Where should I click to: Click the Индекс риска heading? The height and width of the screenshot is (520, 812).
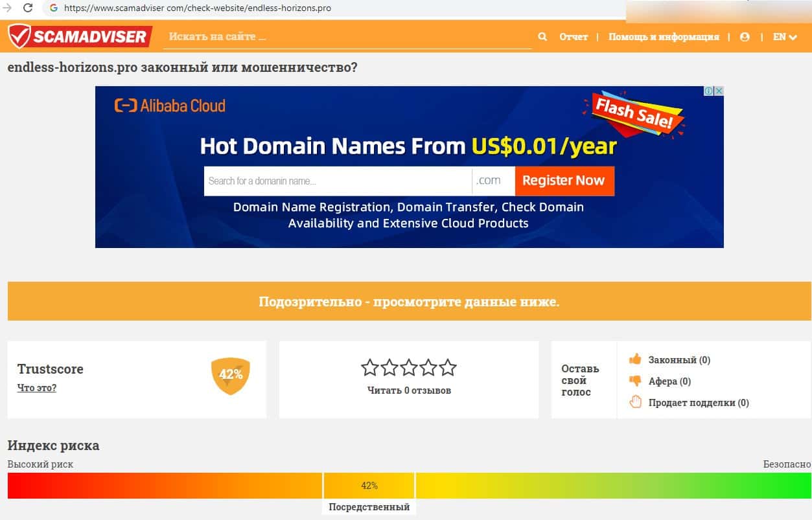point(53,446)
